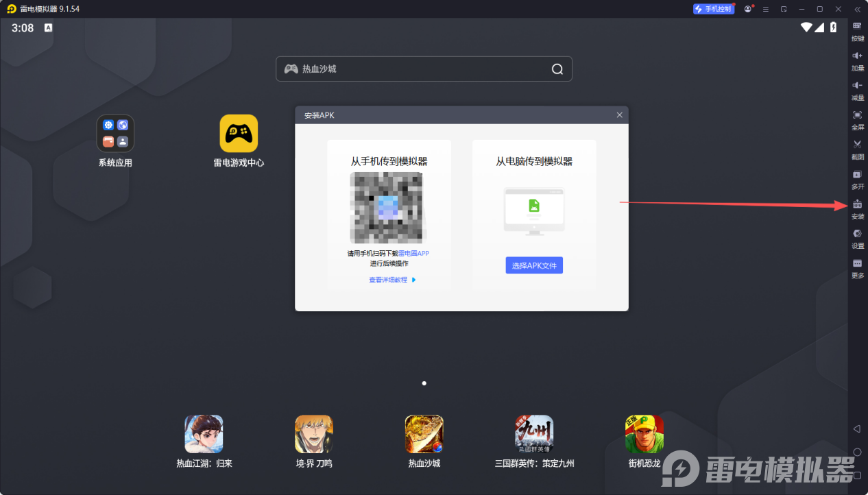Click the search magnifier icon
Image resolution: width=868 pixels, height=495 pixels.
[557, 69]
